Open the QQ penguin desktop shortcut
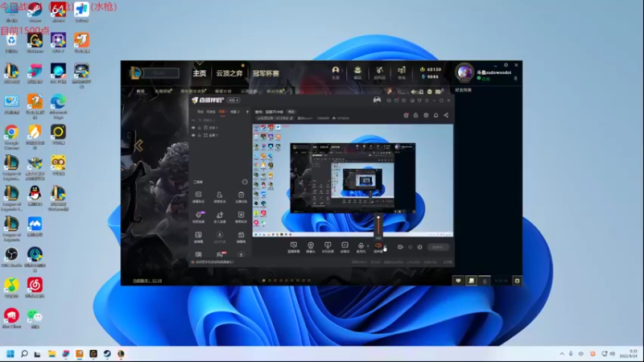The image size is (644, 362). pyautogui.click(x=35, y=195)
